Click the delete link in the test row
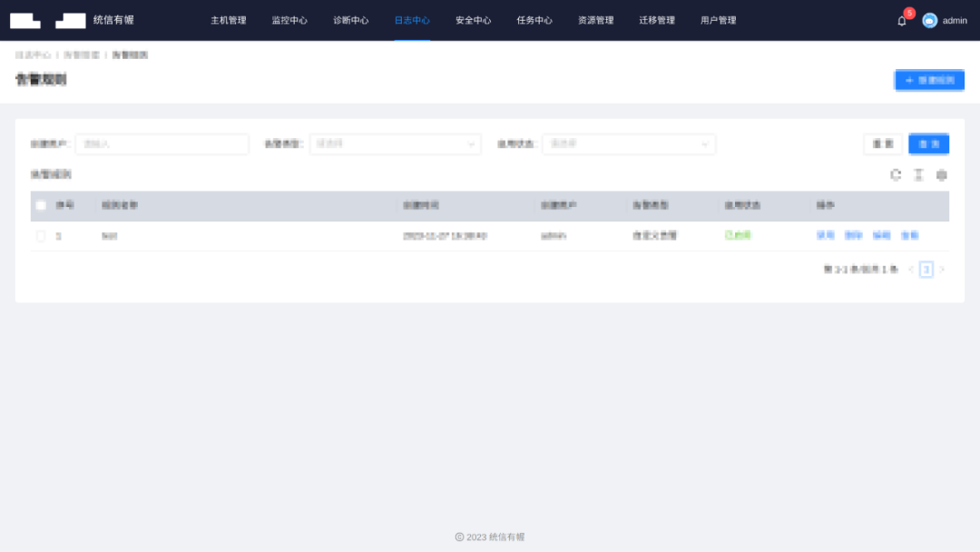980x552 pixels. coord(853,236)
